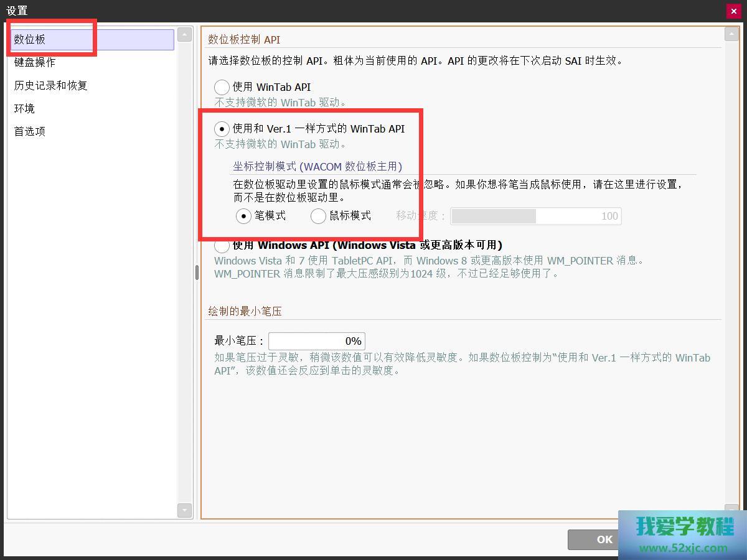747x560 pixels.
Task: Click the 最小笔压 input field
Action: click(316, 341)
